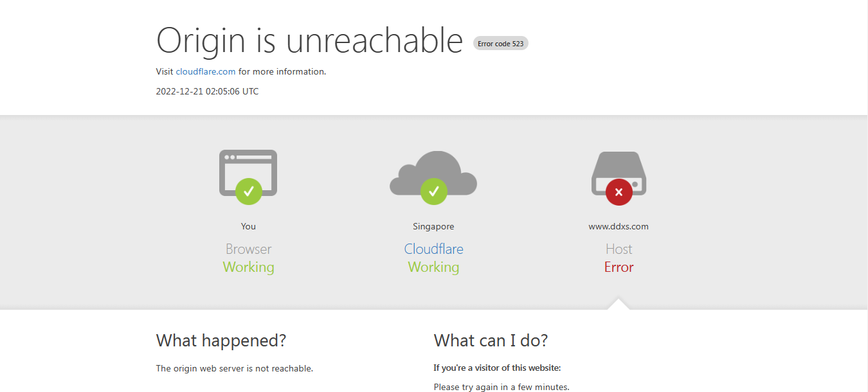Screen dimensions: 868x392
Task: Click the red X error badge
Action: click(x=619, y=192)
